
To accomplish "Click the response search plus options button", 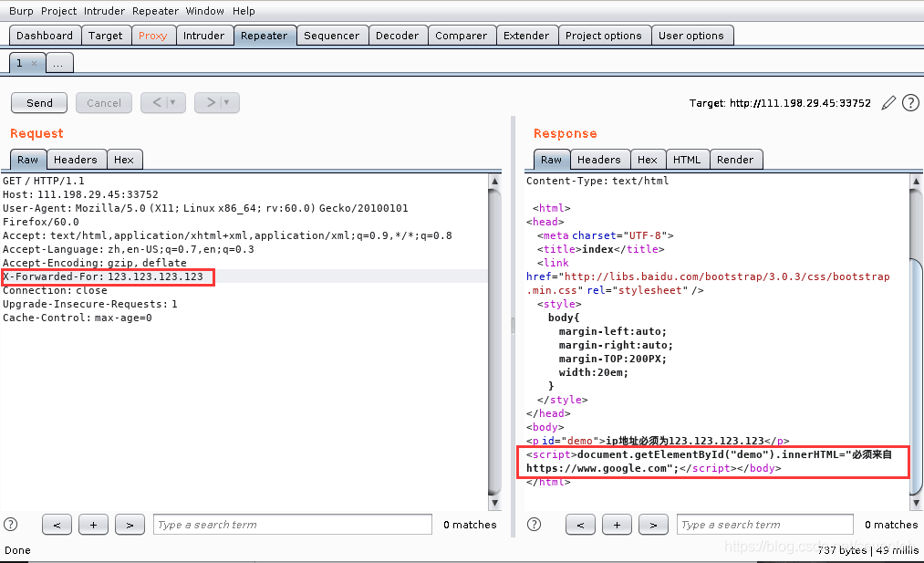I will tap(617, 524).
